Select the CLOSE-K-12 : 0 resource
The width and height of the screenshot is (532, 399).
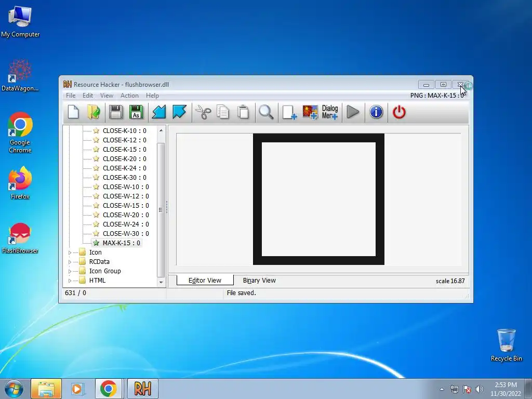pyautogui.click(x=125, y=140)
